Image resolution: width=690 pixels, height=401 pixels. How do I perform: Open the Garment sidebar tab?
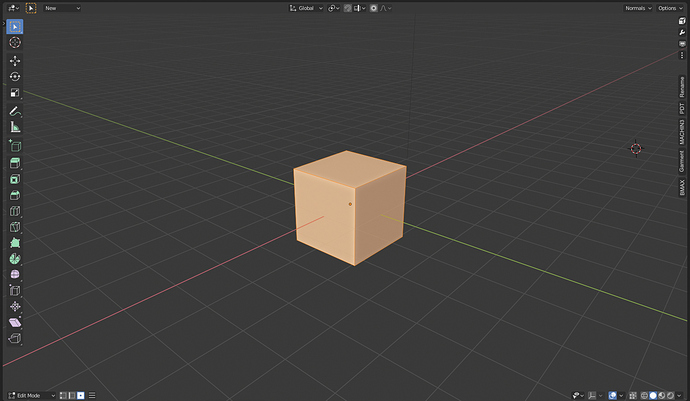682,161
